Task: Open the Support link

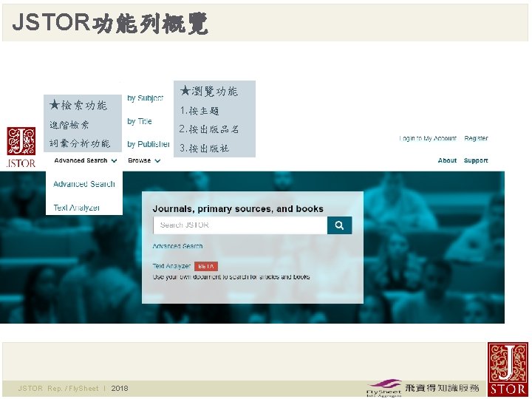Action: click(x=476, y=160)
